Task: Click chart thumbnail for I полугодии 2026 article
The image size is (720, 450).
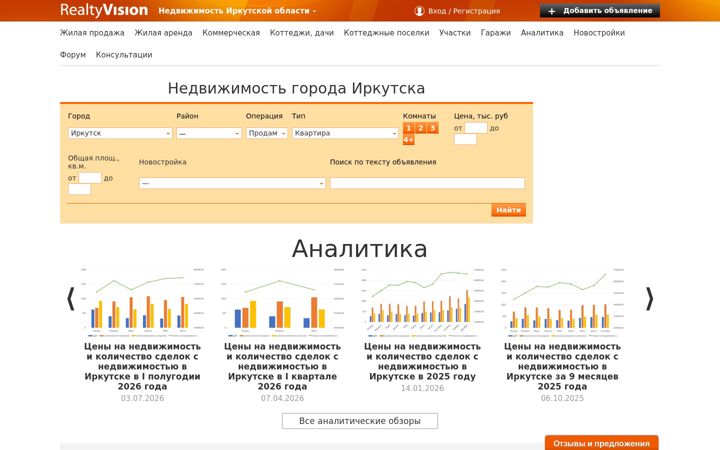Action: tap(142, 302)
